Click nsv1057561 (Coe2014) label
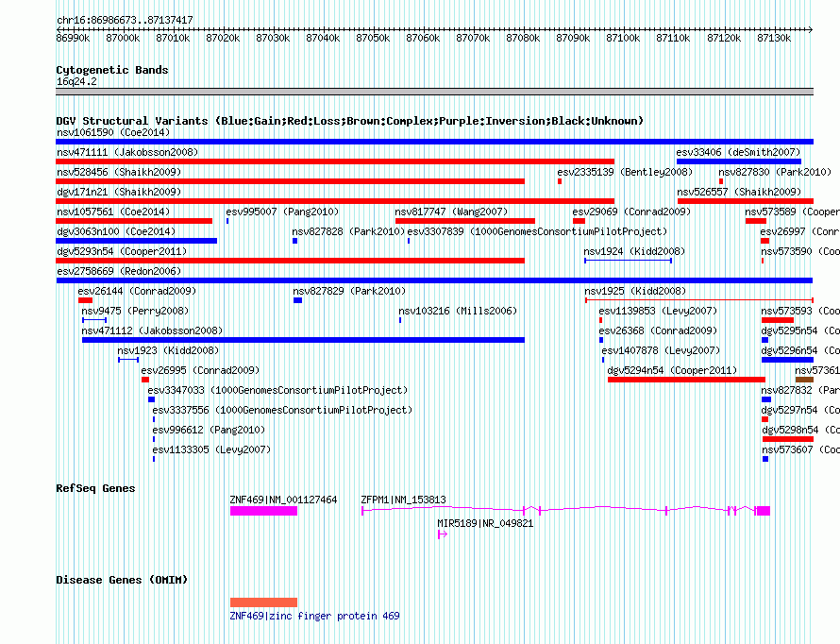840x644 pixels. (113, 212)
